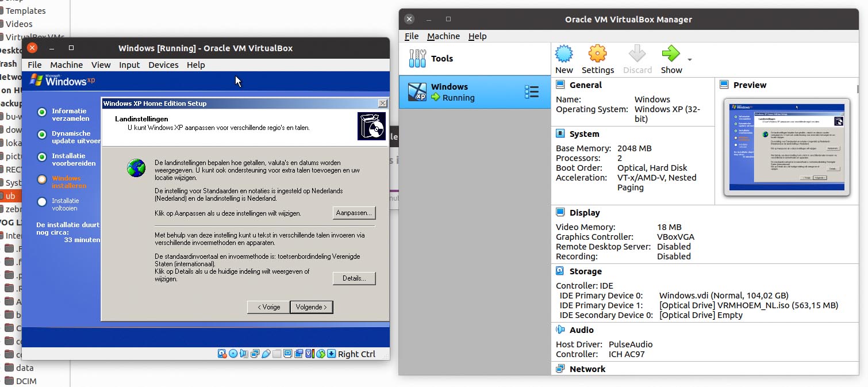
Task: Select the DCIM folder in file list
Action: coord(25,381)
